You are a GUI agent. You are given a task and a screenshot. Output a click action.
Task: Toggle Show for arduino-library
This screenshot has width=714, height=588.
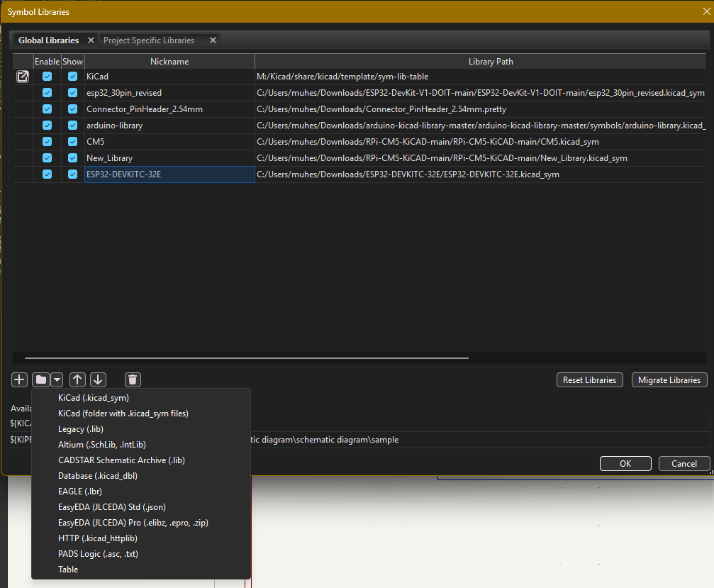coord(72,126)
